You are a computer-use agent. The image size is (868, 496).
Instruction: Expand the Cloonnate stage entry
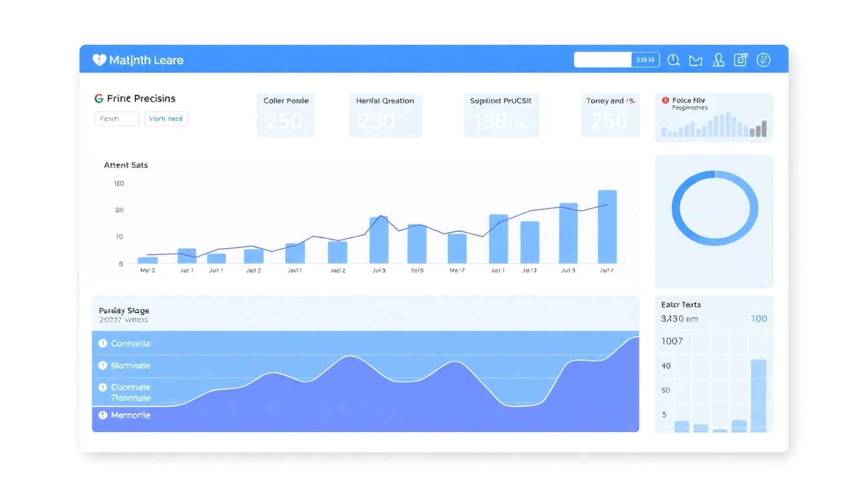coord(103,387)
